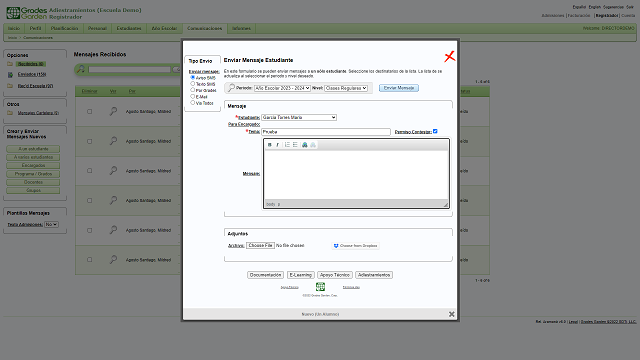This screenshot has width=640, height=360.
Task: Click the Adiestramientos button
Action: 374,275
